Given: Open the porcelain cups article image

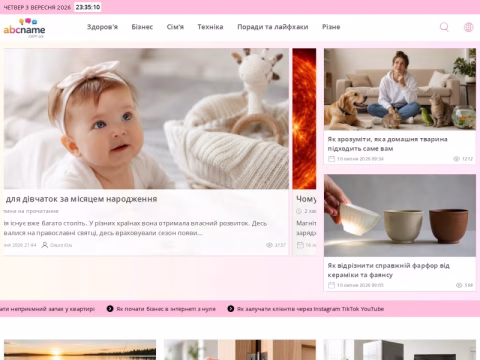Looking at the screenshot, I should pyautogui.click(x=400, y=215).
